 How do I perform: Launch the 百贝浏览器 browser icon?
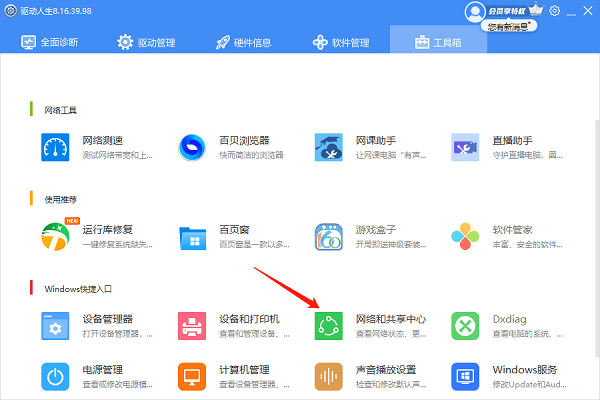(192, 147)
